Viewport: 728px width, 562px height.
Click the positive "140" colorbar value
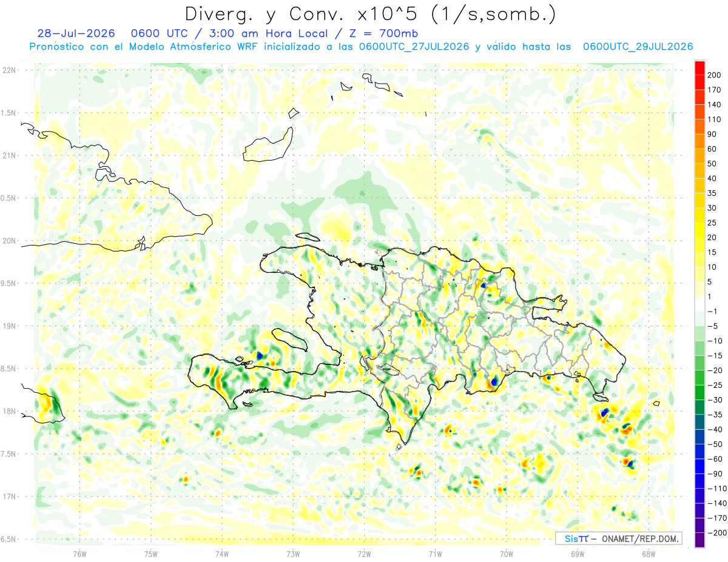714,104
